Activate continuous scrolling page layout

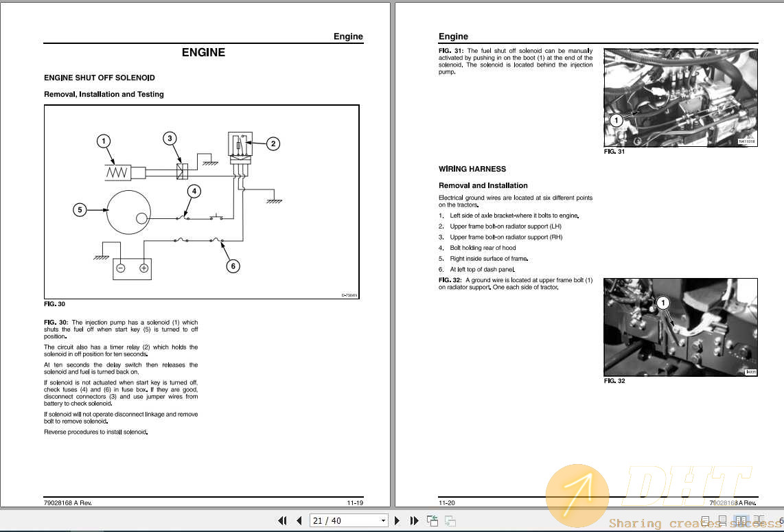(x=722, y=522)
